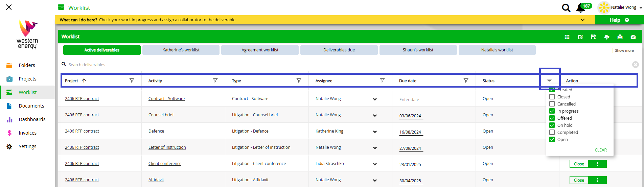Open notifications bell showing 187
The width and height of the screenshot is (644, 187).
point(581,8)
